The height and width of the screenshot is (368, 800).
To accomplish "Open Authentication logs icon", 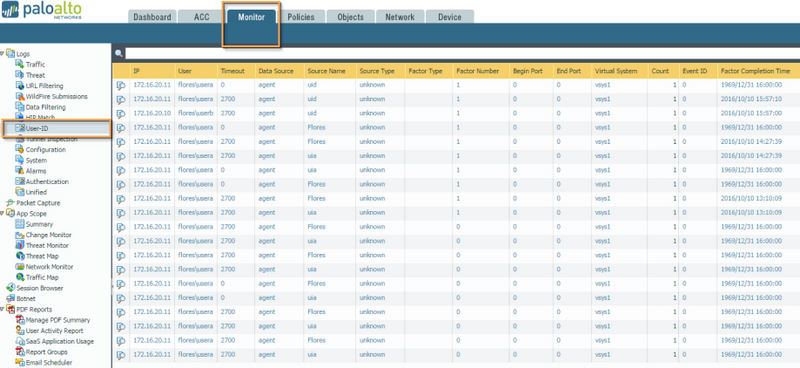I will [x=19, y=182].
